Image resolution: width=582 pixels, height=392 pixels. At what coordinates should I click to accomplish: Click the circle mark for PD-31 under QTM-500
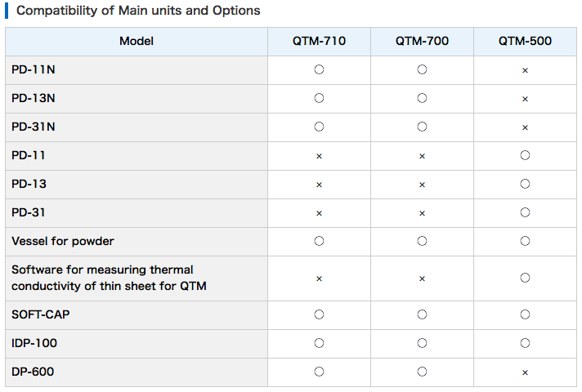(x=525, y=212)
